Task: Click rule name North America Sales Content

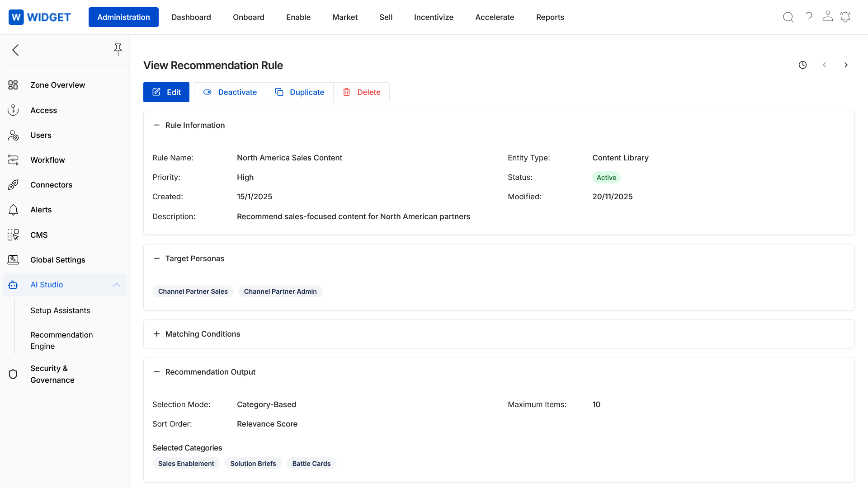Action: coord(289,158)
